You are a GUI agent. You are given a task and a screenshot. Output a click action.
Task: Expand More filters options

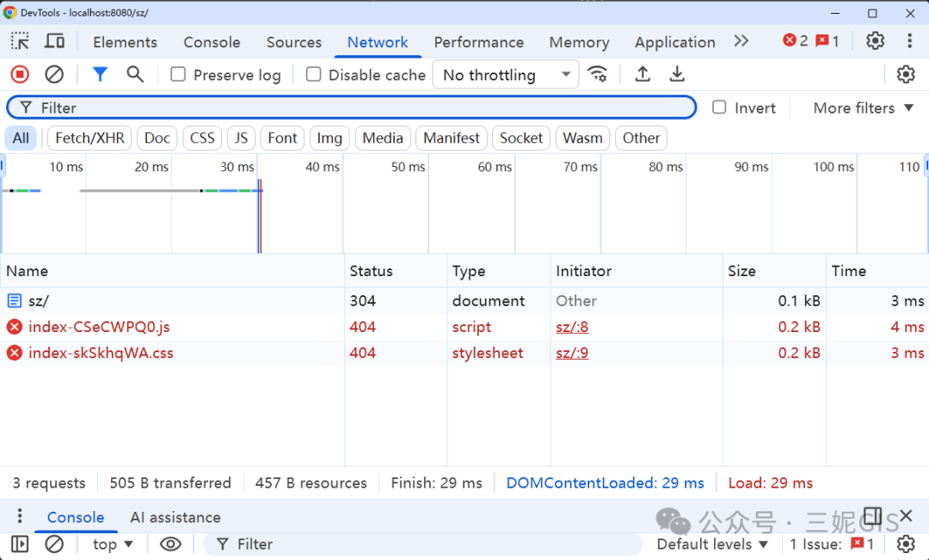coord(861,108)
